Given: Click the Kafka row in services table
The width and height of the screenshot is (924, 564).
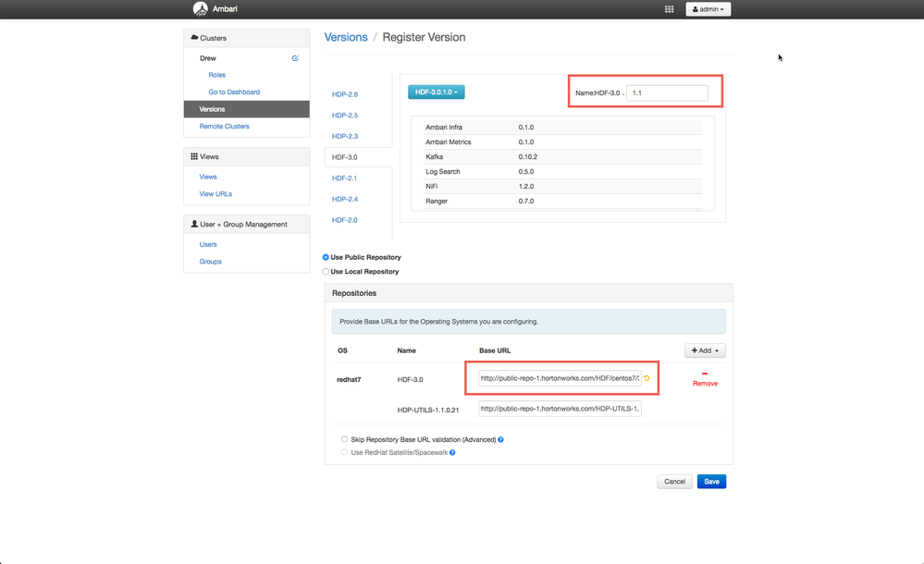Looking at the screenshot, I should (562, 157).
